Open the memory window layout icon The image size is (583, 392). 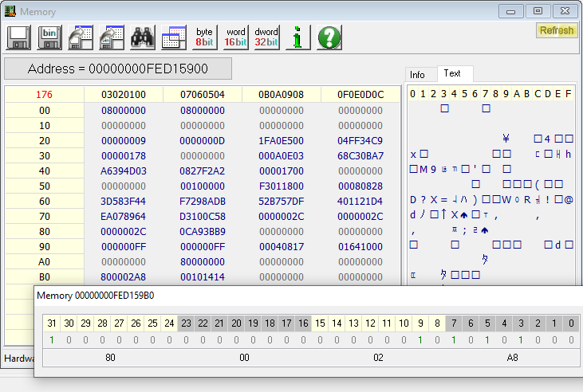[174, 37]
